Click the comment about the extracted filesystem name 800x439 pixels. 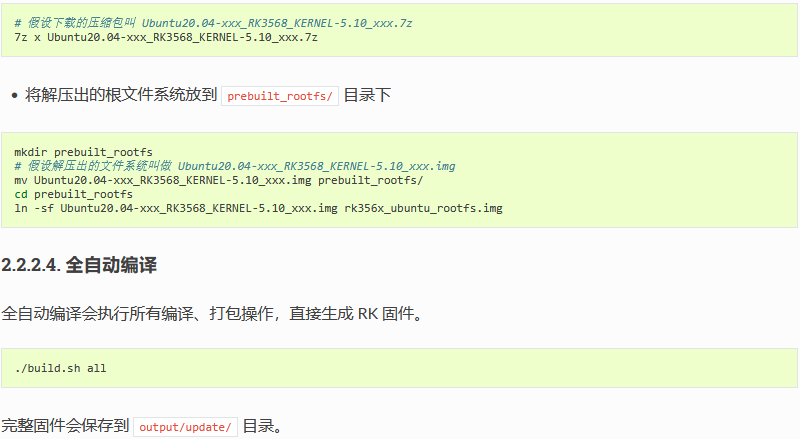click(x=235, y=166)
